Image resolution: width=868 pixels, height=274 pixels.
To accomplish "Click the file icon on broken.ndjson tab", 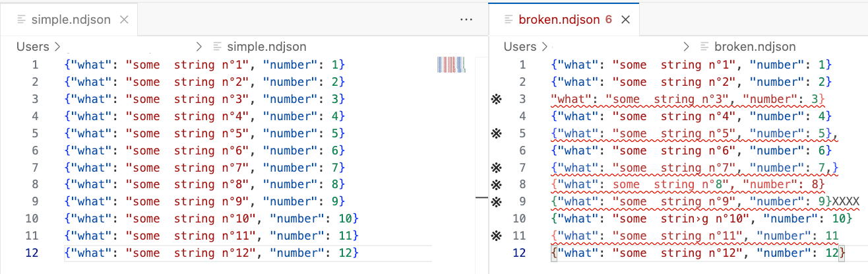I will point(508,20).
